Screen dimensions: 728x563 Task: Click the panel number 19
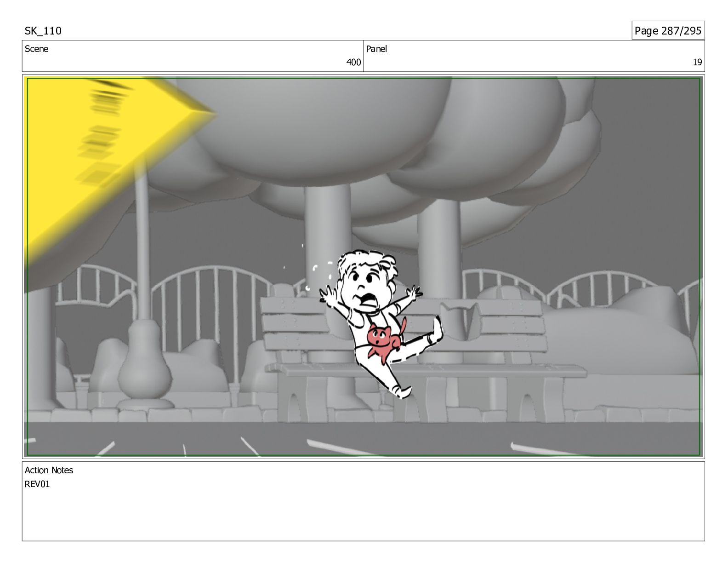click(697, 62)
